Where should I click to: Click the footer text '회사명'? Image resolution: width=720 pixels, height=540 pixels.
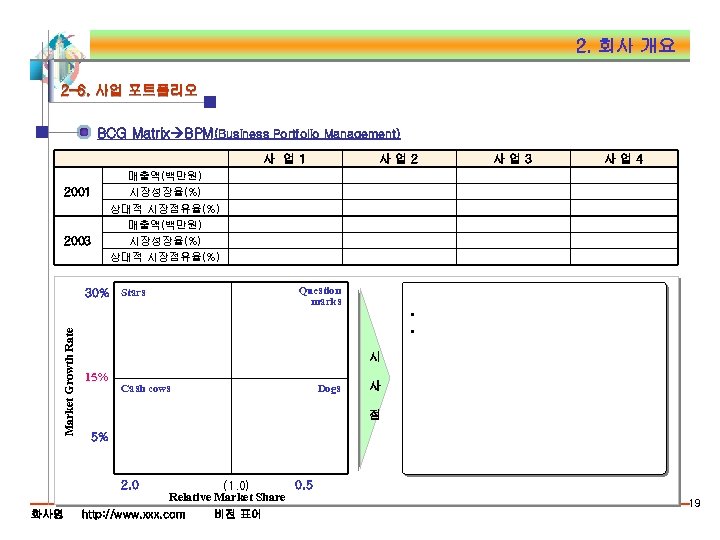47,514
